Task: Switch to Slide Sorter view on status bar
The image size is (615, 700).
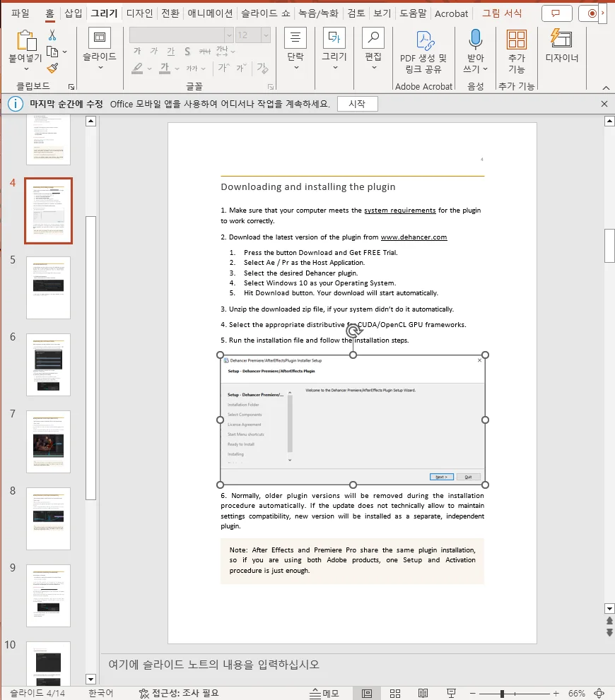Action: (x=395, y=693)
